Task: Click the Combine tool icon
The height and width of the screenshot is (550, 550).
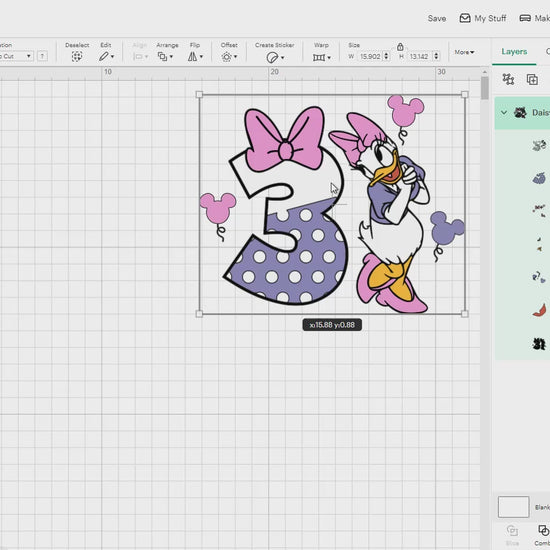Action: tap(543, 530)
